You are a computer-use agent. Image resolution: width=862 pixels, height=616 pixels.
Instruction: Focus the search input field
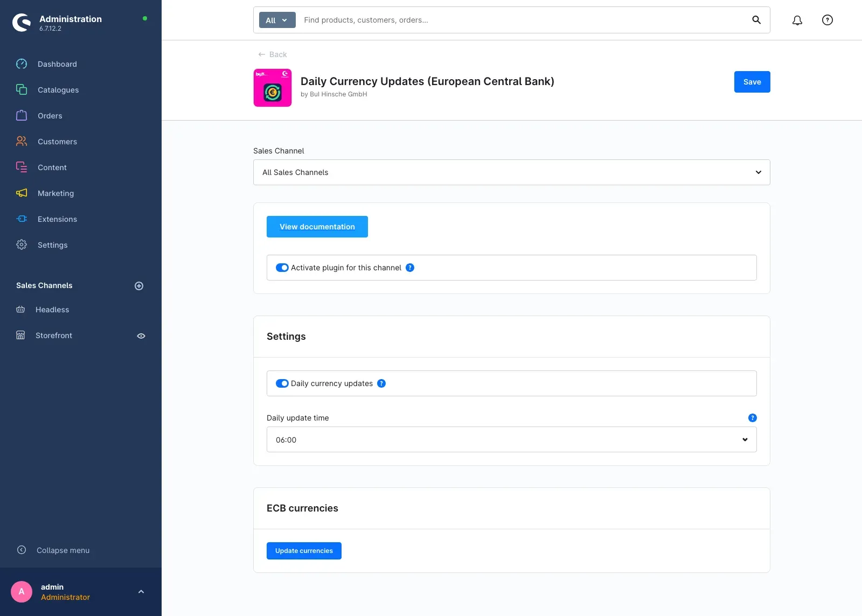(523, 20)
